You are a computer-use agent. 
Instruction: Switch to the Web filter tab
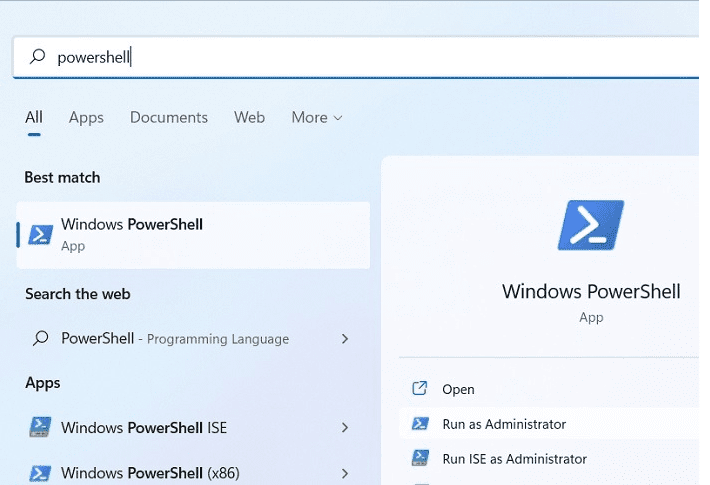249,118
